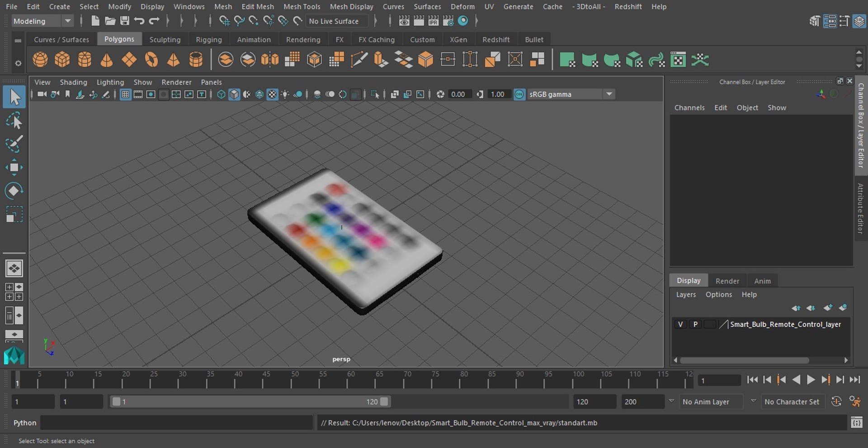Undo the last action via toolbar arrow

pyautogui.click(x=139, y=21)
